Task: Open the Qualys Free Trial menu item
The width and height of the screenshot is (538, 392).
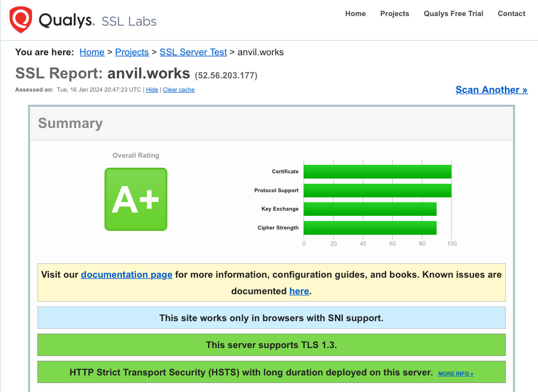Action: [453, 14]
